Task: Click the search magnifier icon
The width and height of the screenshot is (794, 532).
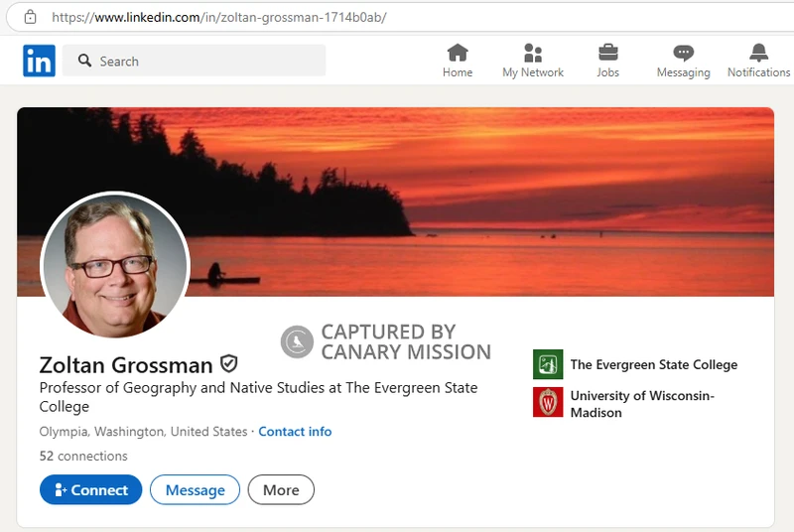Action: tap(84, 61)
